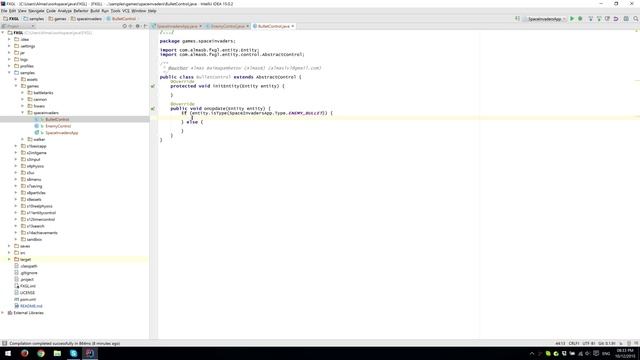
Task: Expand External Libraries node
Action: click(3, 313)
